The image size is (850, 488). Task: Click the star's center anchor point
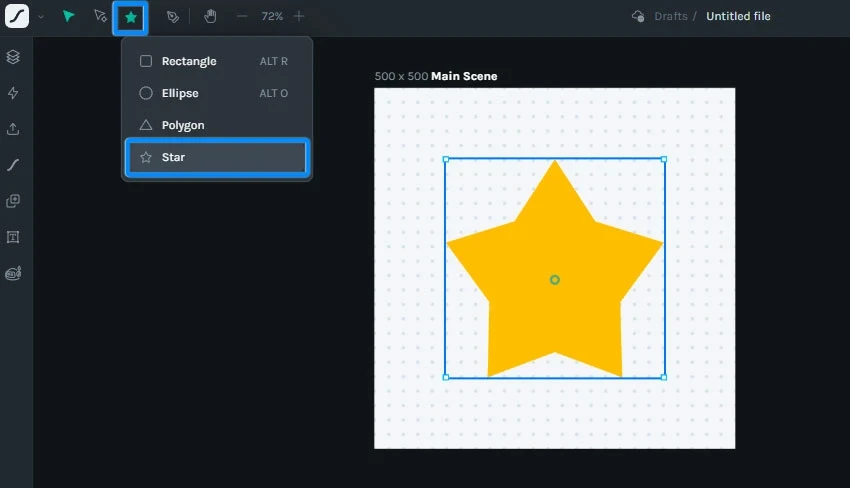point(555,280)
